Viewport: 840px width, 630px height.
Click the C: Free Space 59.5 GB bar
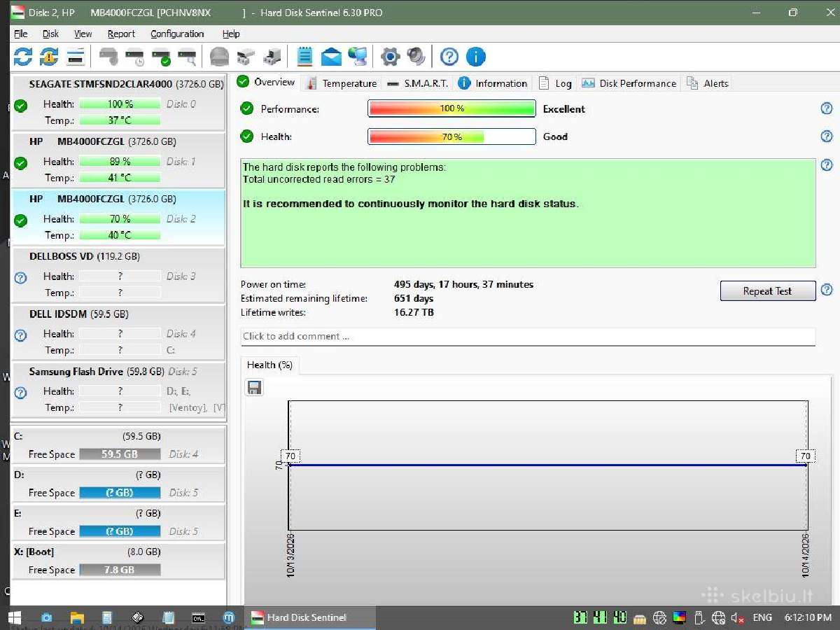point(120,454)
